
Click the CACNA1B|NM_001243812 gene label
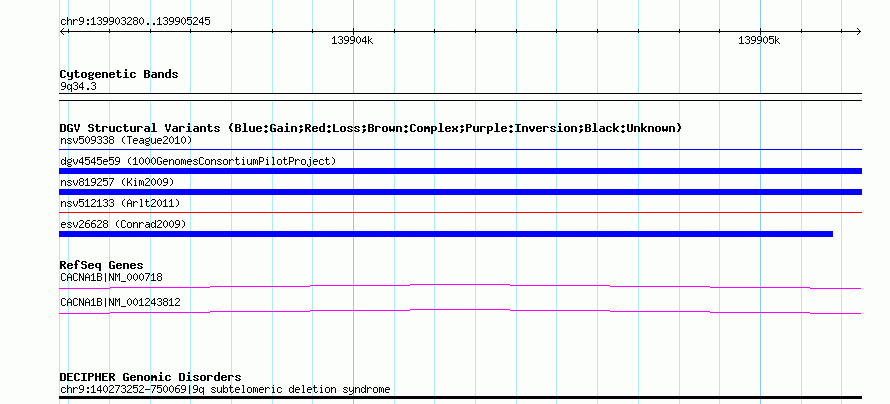(120, 302)
